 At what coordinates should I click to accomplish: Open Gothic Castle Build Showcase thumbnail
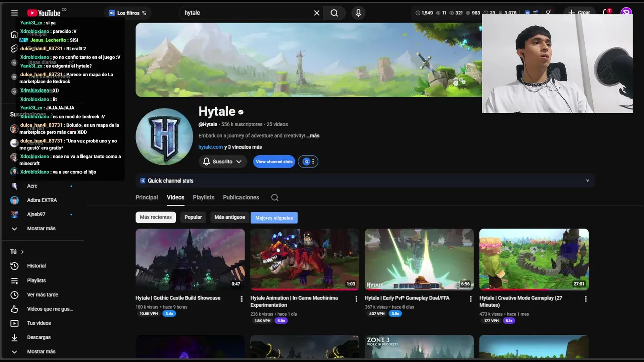point(190,259)
